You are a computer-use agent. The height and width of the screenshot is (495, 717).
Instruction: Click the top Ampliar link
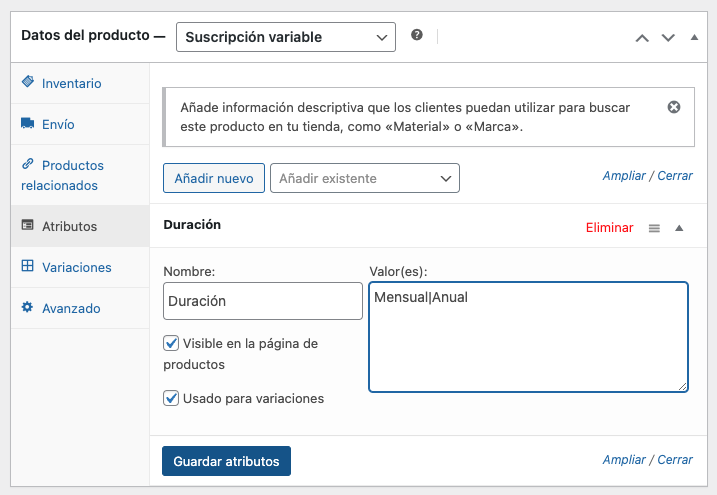(x=624, y=176)
